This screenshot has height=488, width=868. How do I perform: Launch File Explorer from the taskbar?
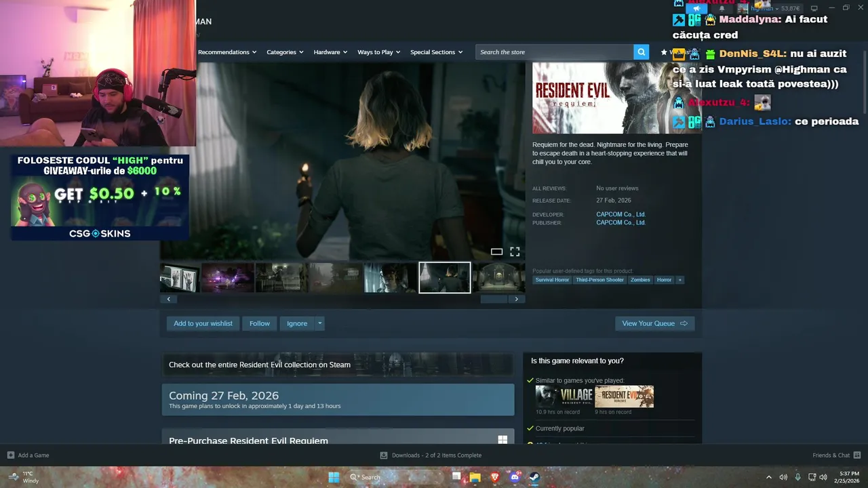pos(475,477)
